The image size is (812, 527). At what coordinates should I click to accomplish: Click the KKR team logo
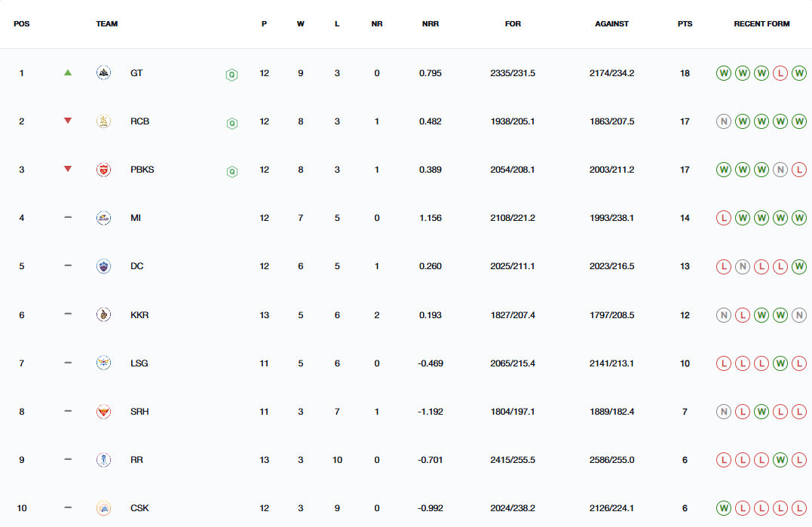tap(103, 314)
